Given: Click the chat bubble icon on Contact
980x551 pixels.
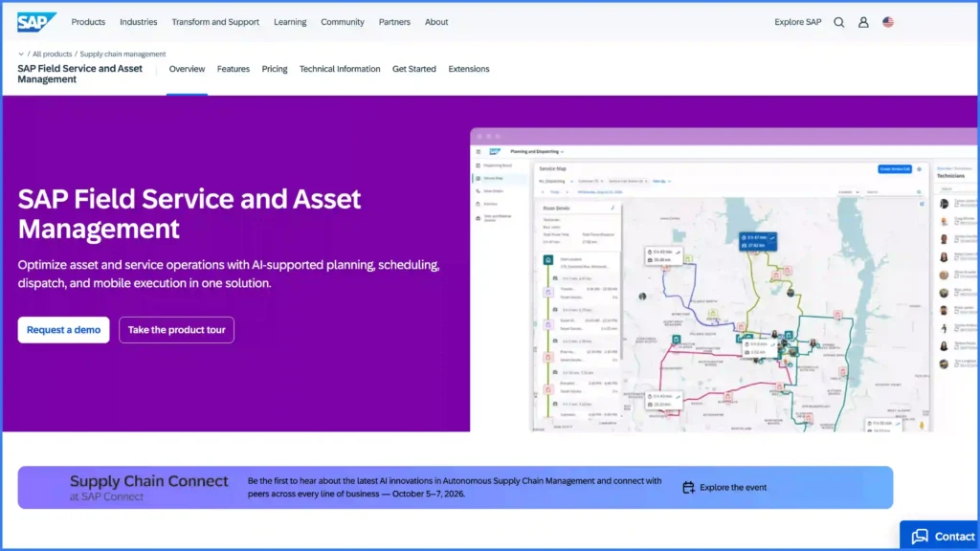Looking at the screenshot, I should click(x=920, y=536).
